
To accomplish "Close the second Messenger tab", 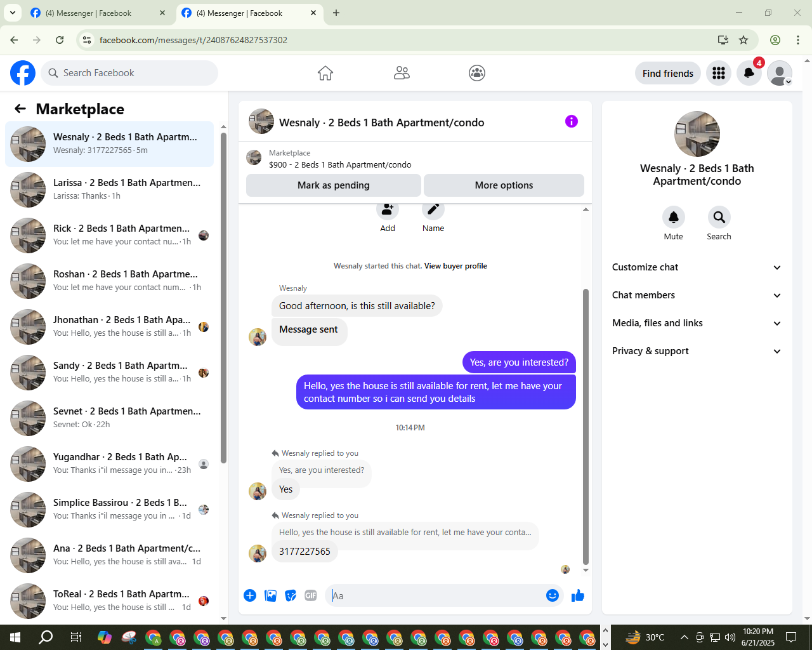I will (x=313, y=13).
